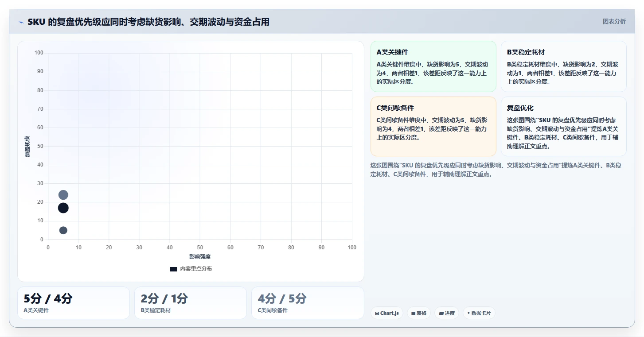Toggle the 内容重点分布 legend color box

coord(173,269)
